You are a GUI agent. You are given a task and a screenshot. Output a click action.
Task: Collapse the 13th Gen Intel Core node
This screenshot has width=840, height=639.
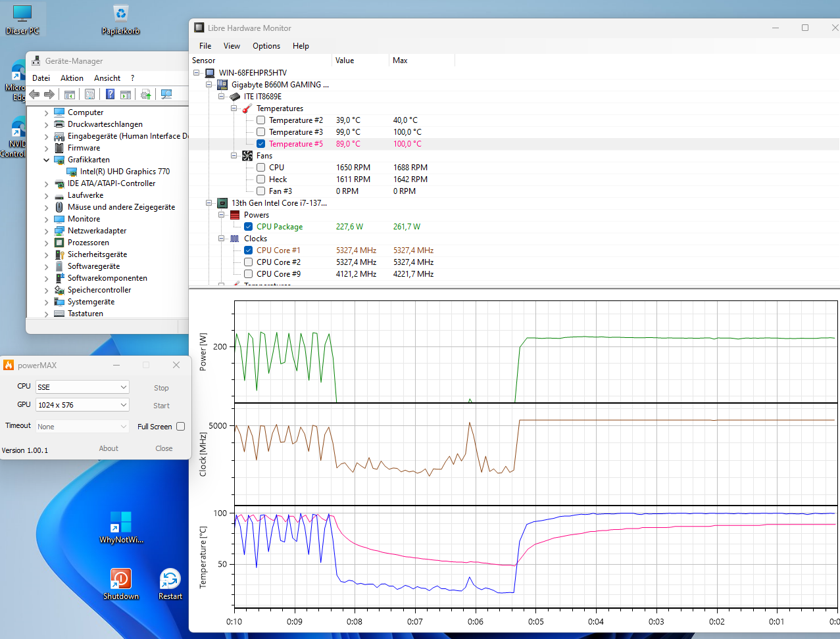click(209, 203)
